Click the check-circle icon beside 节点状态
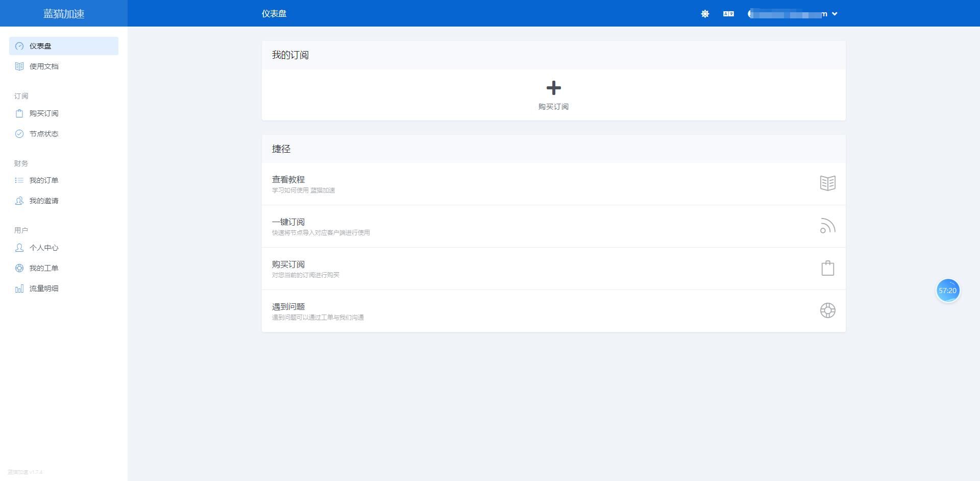Image resolution: width=980 pixels, height=481 pixels. (x=19, y=134)
